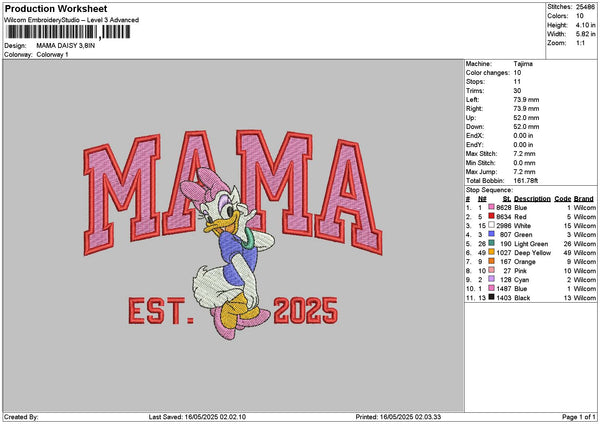Viewport: 600px width, 424px height.
Task: Choose the Orange 167 color swatch
Action: [x=491, y=262]
